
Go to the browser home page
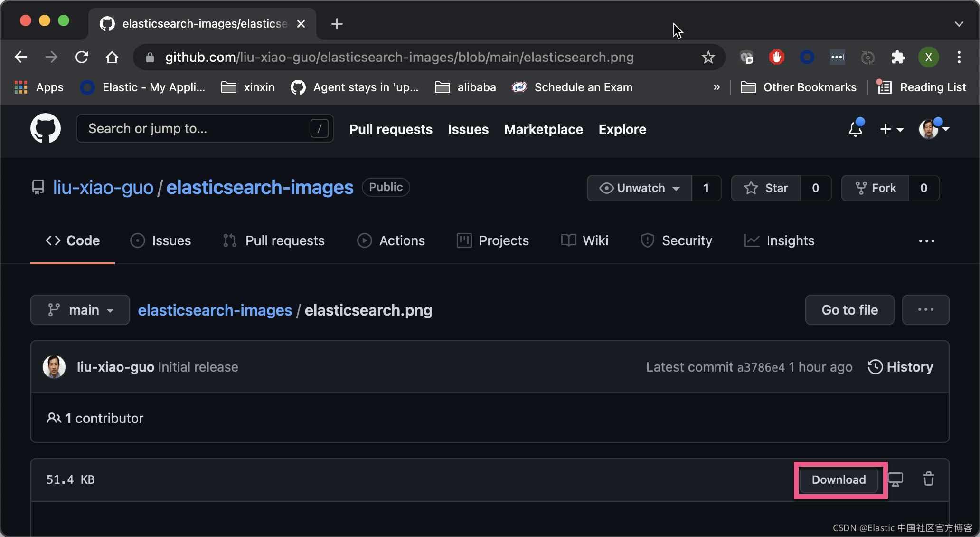click(x=112, y=57)
